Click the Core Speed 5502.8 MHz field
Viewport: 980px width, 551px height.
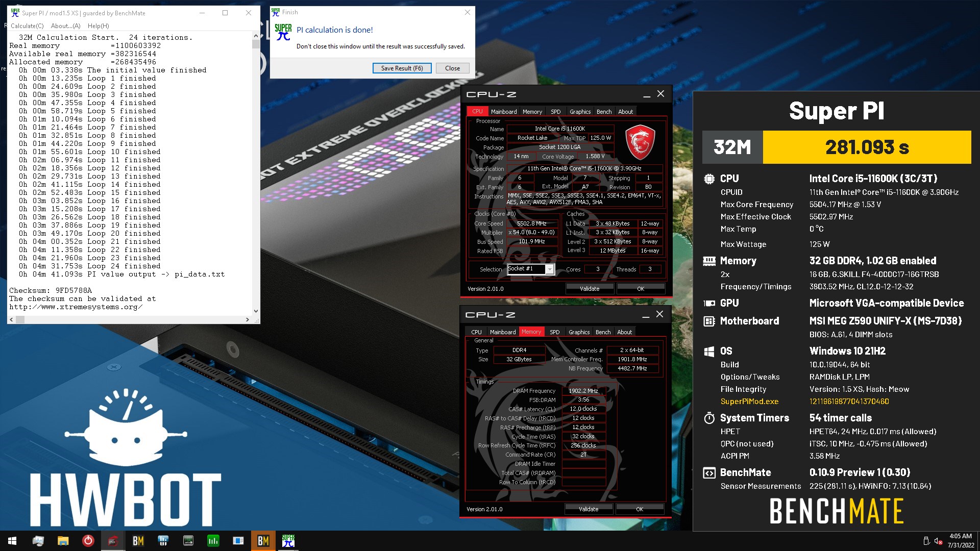[x=531, y=223]
